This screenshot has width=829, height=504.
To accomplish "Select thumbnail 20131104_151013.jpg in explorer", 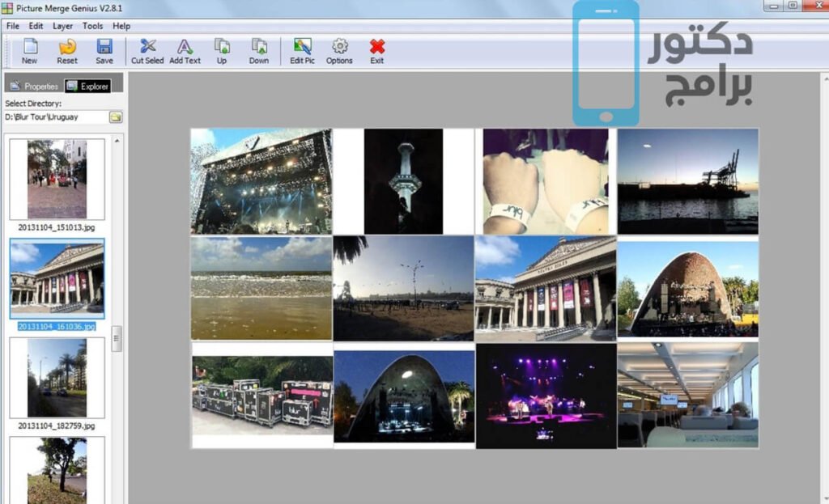I will [57, 179].
